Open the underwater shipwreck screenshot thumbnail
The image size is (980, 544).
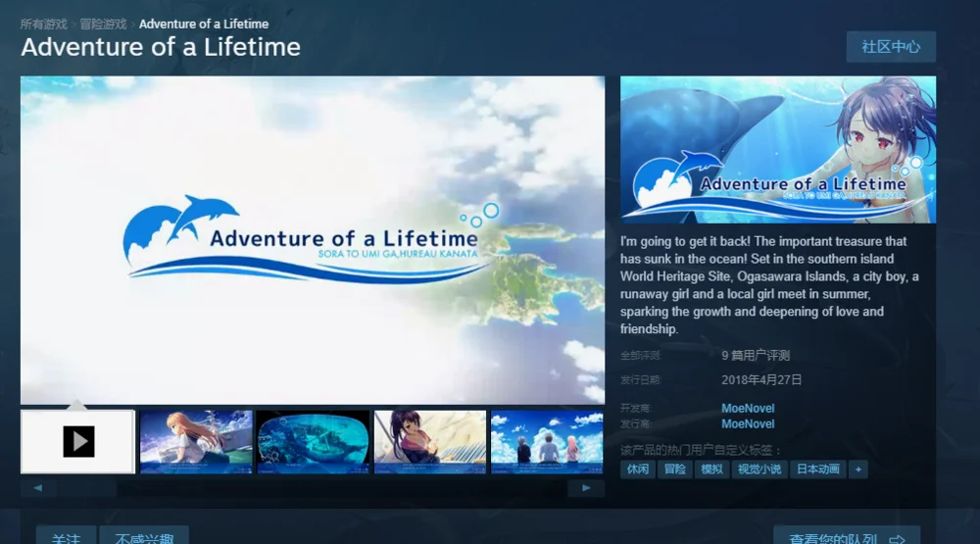click(314, 441)
